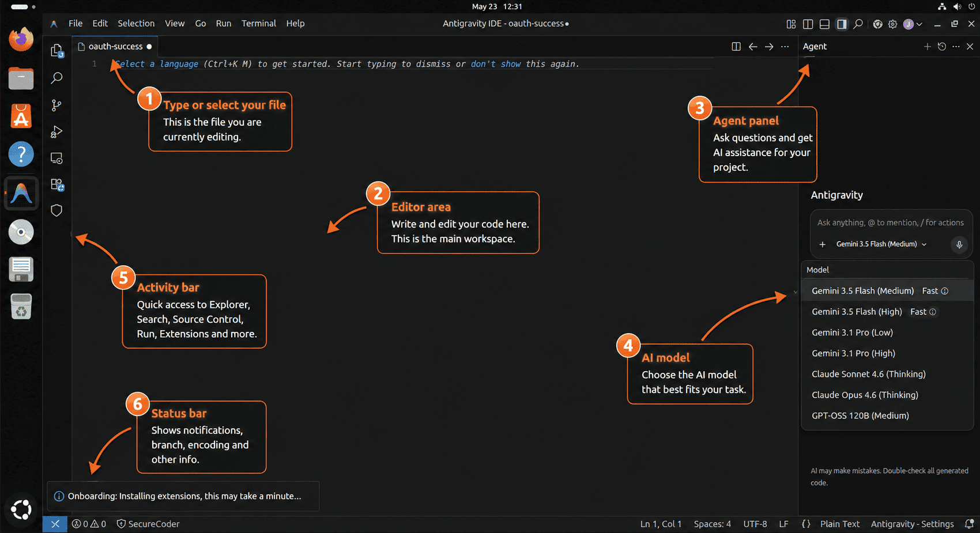Viewport: 980px width, 533px height.
Task: Start a new Agent conversation
Action: tap(927, 46)
